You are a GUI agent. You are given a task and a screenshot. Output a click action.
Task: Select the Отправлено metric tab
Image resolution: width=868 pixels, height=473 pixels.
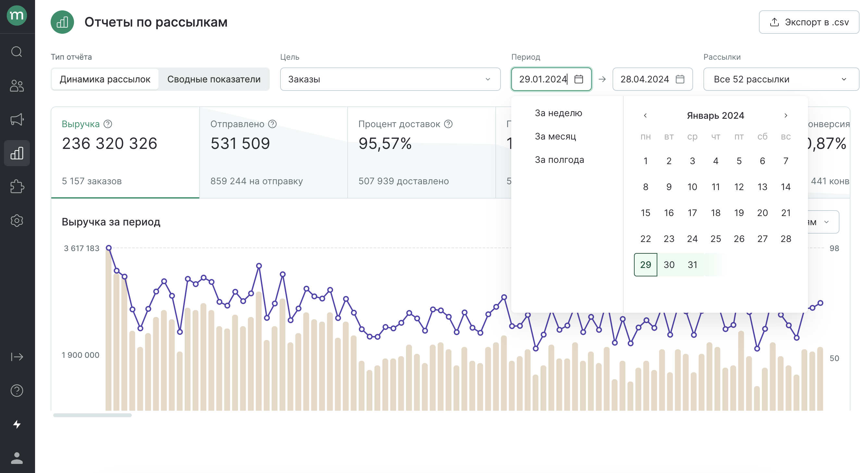(274, 152)
